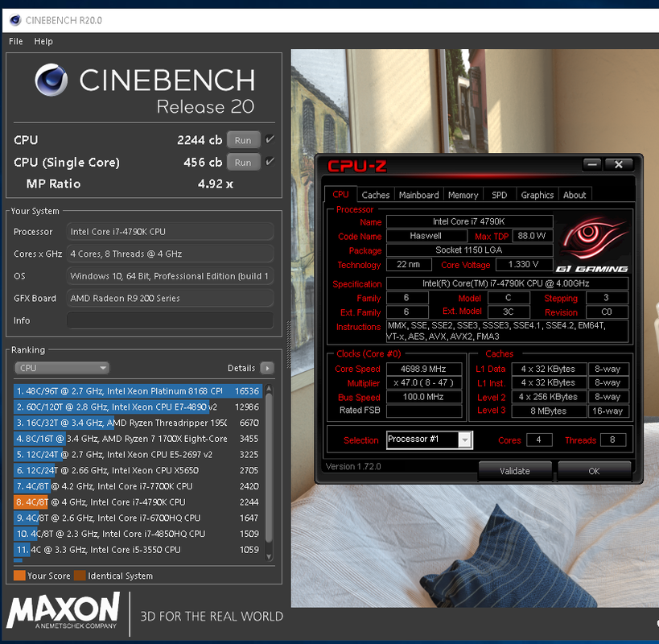Viewport: 659px width, 644px height.
Task: Click the Multiplier value x 47.0 in CPU-Z
Action: tap(423, 382)
